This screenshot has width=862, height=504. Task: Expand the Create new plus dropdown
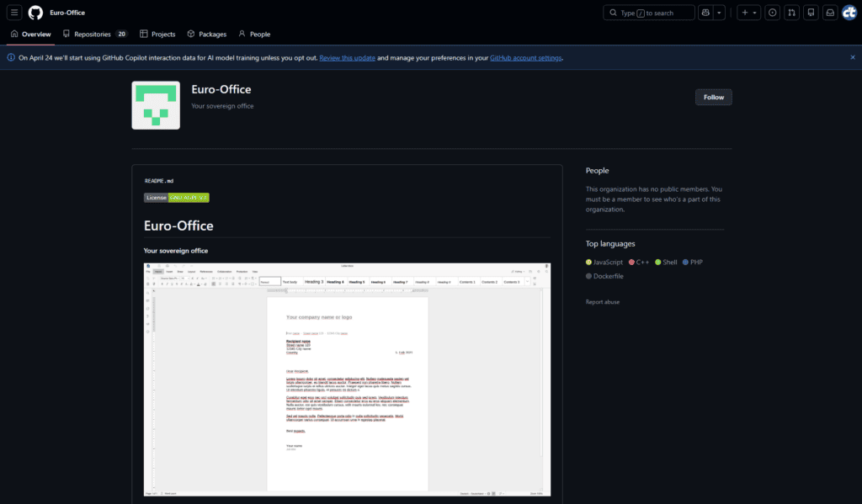748,13
